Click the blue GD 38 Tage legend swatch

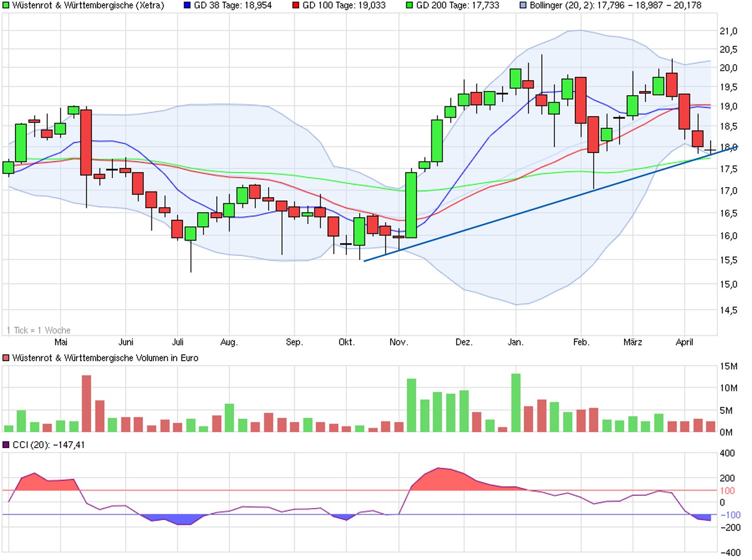187,5
